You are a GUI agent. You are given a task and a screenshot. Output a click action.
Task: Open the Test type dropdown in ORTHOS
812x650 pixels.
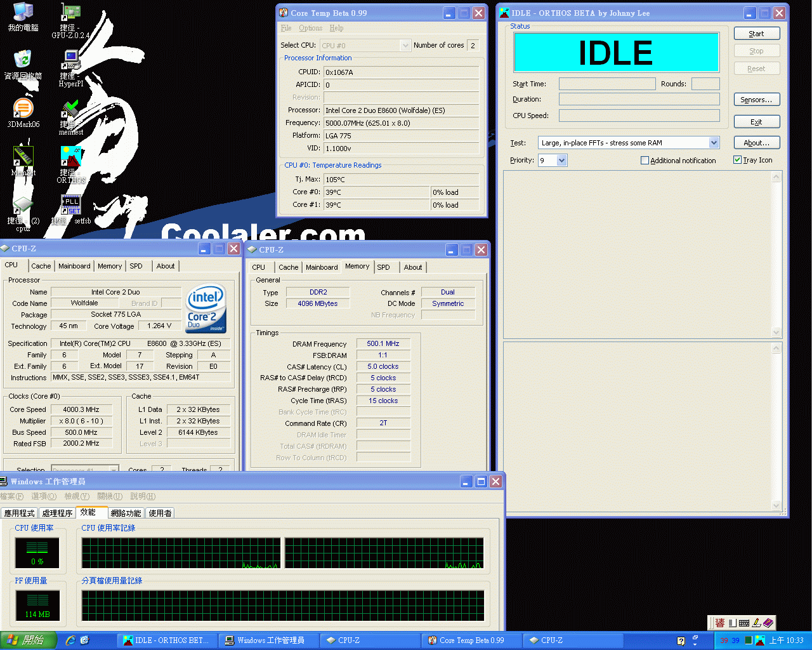(x=714, y=143)
